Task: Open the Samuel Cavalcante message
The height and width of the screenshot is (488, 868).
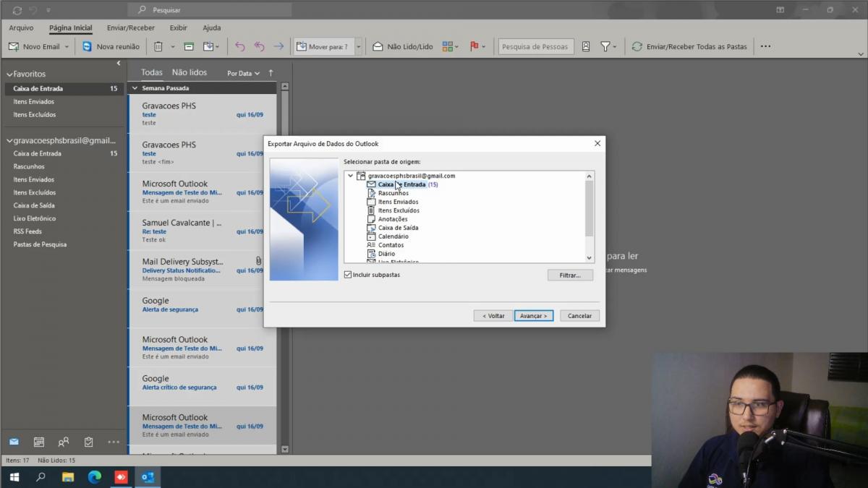Action: (x=202, y=231)
